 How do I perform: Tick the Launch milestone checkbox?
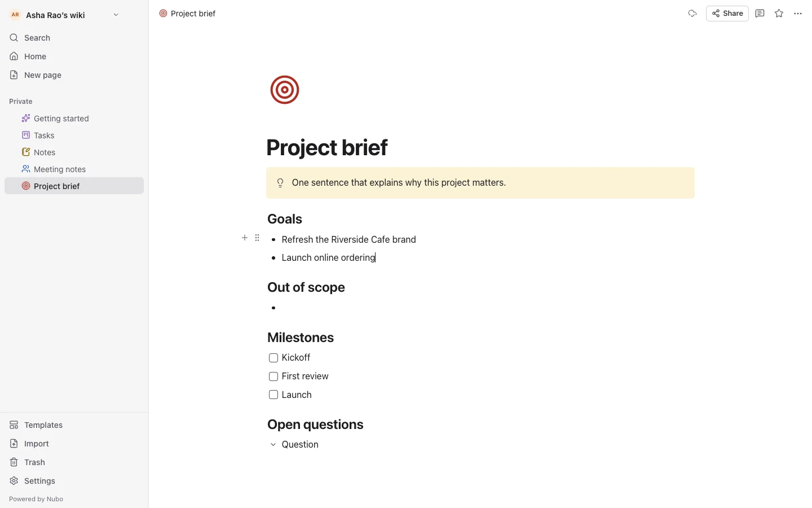[273, 395]
